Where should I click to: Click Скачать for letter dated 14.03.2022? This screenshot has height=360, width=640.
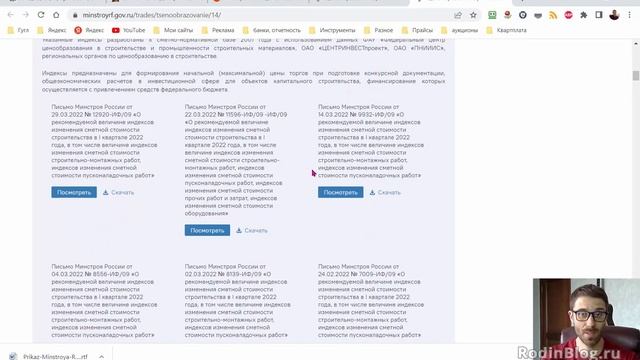tap(385, 192)
